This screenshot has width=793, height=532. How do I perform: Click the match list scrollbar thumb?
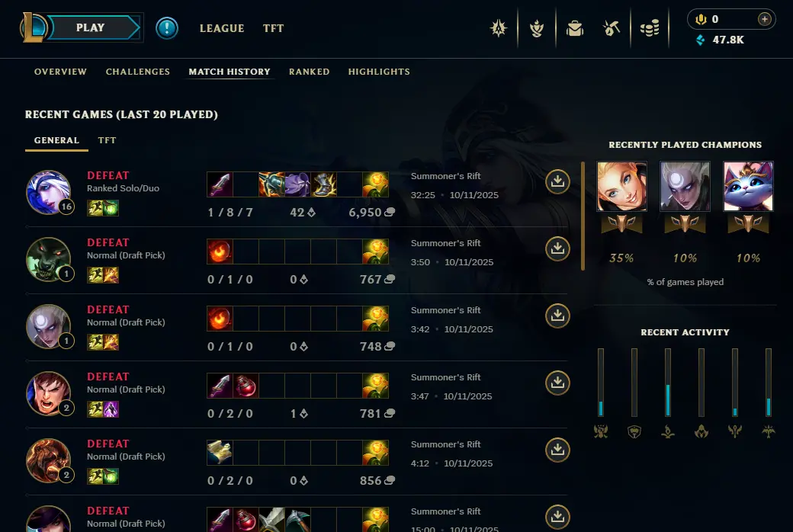click(x=583, y=216)
